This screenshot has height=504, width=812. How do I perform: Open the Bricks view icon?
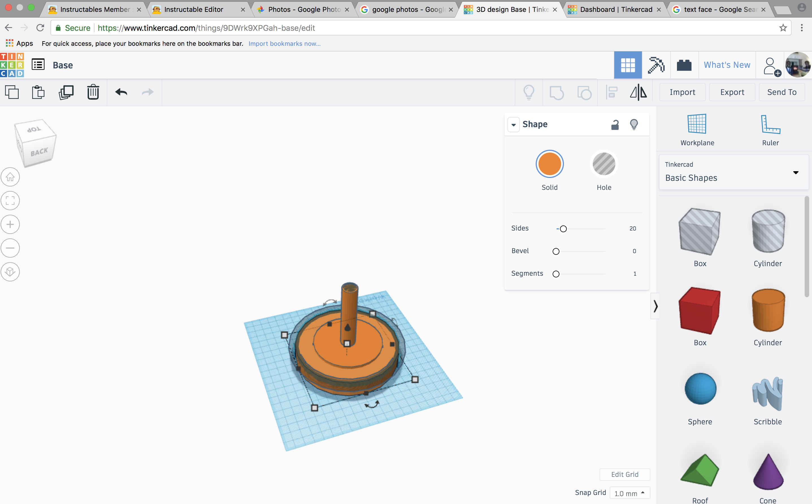(684, 65)
